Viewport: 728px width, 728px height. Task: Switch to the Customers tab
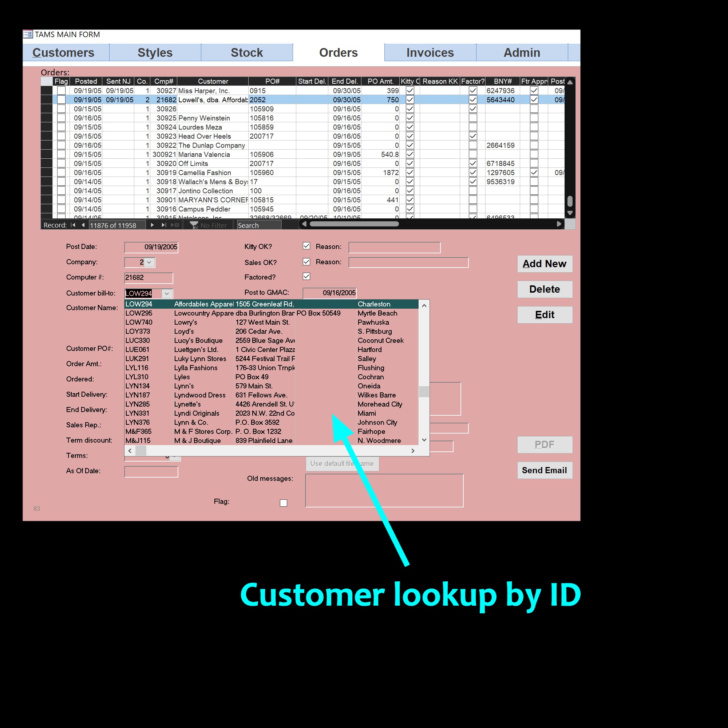[64, 52]
